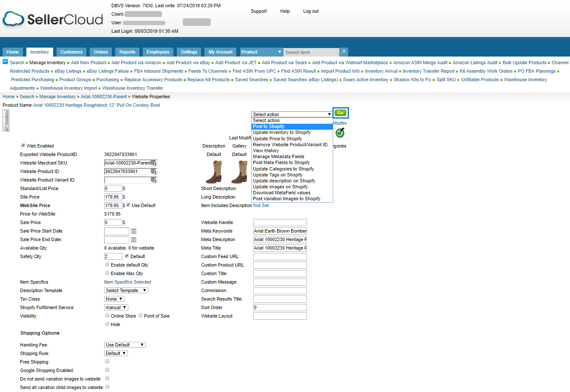Click the Search term input field

pyautogui.click(x=311, y=52)
